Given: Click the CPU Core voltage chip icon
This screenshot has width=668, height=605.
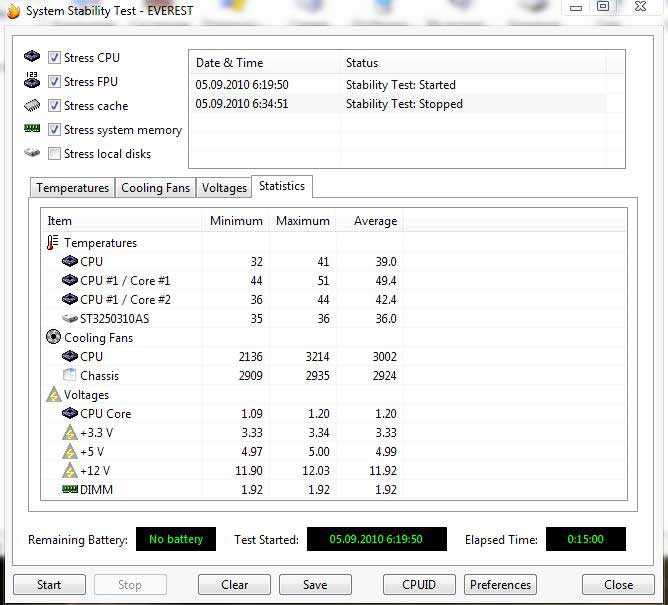Looking at the screenshot, I should click(70, 414).
